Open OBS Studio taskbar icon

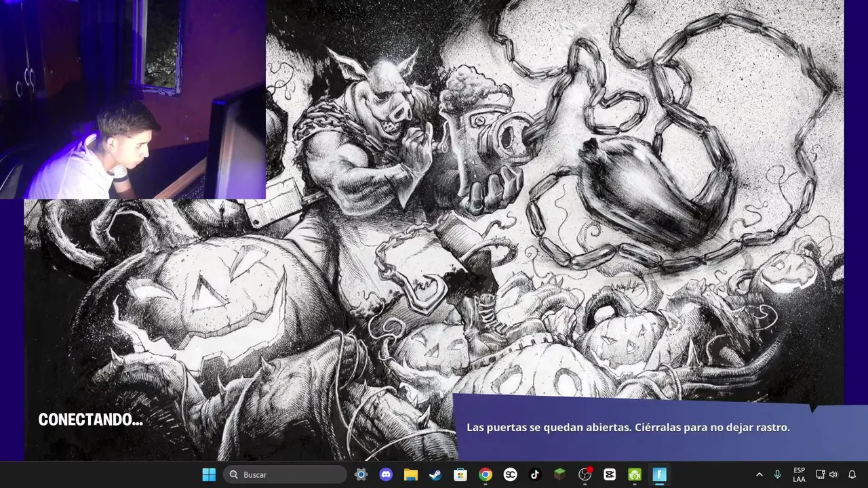pyautogui.click(x=585, y=474)
